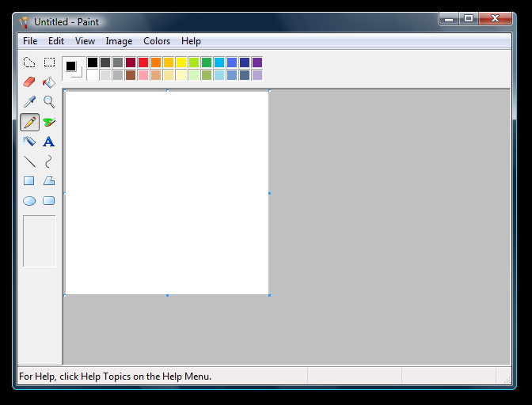
Task: Click the window resize grip in status bar
Action: pyautogui.click(x=507, y=380)
